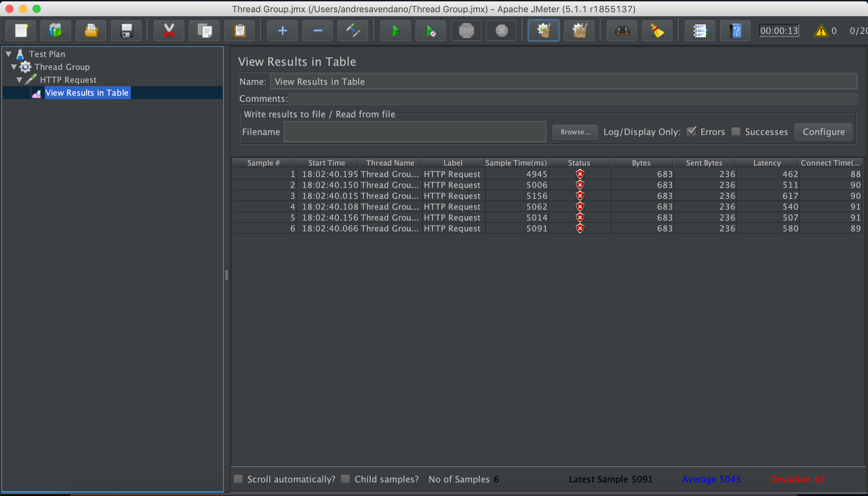Enable the Successes checkbox
Image resolution: width=868 pixels, height=496 pixels.
pos(736,132)
